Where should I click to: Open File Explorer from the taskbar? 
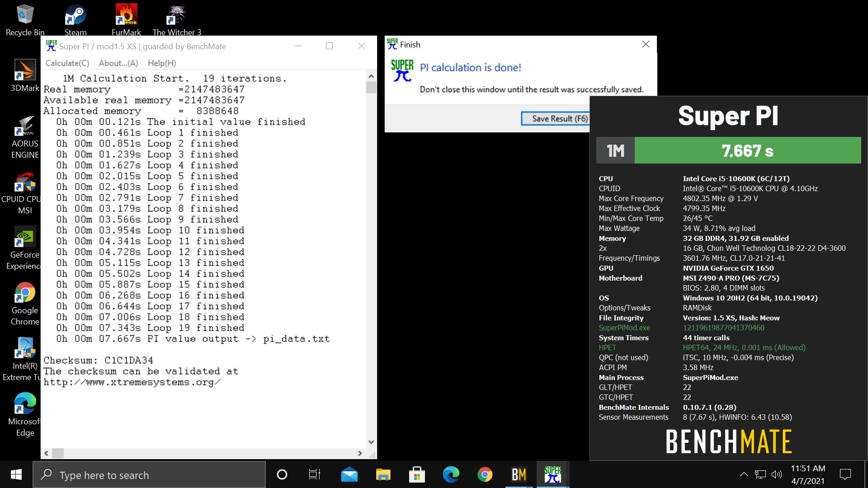point(383,474)
